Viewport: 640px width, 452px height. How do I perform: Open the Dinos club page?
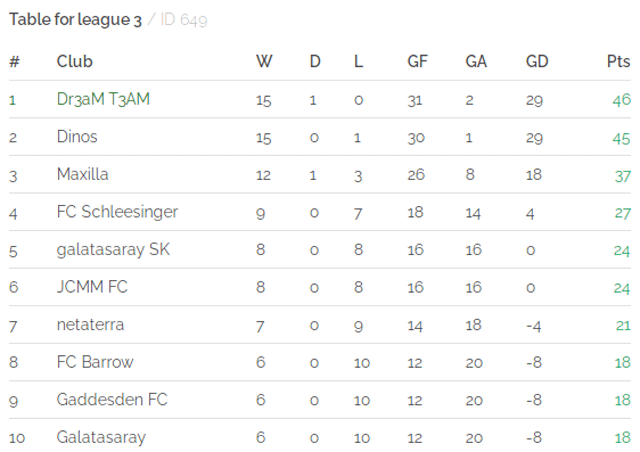[77, 137]
